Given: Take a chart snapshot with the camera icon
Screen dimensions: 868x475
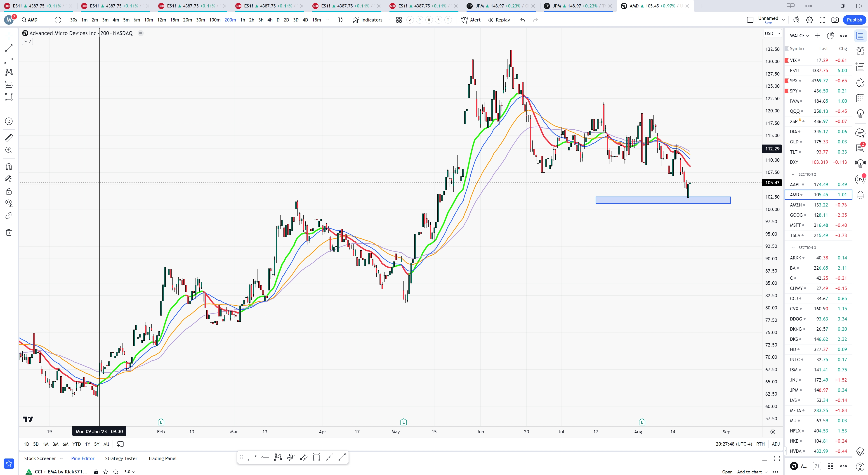Looking at the screenshot, I should (x=835, y=20).
